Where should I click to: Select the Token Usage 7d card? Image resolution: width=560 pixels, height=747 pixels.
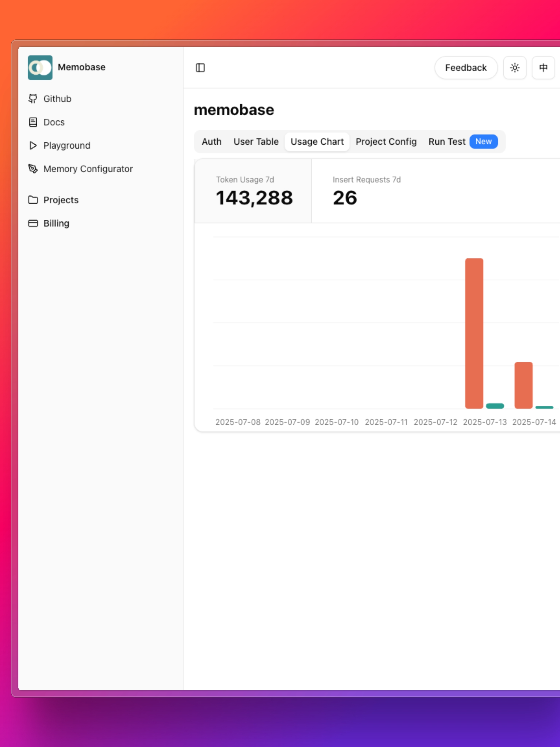[253, 191]
